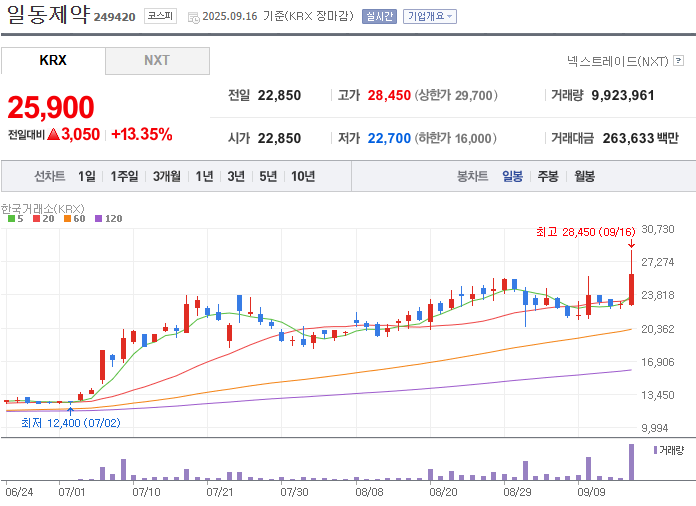This screenshot has height=506, width=696.
Task: Click the red up-triangle next to 3,050
Action: coord(53,134)
